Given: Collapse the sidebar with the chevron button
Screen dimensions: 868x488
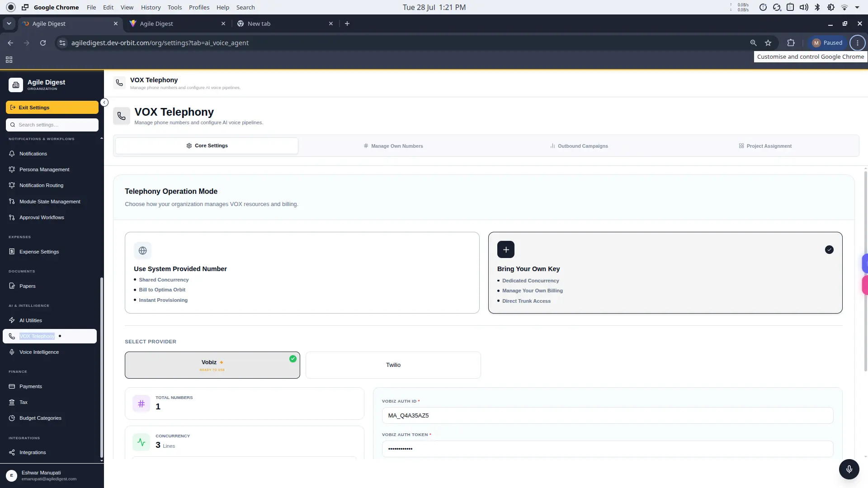Looking at the screenshot, I should [104, 103].
